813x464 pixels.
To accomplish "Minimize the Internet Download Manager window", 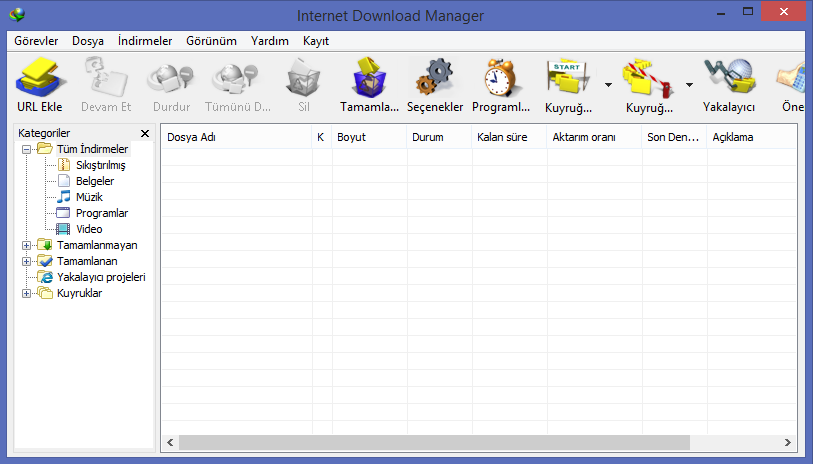I will click(x=721, y=12).
